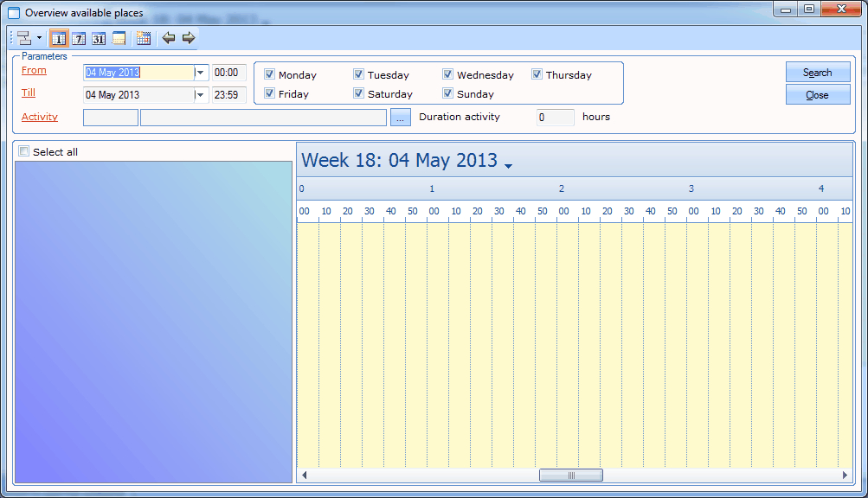Toggle the Saturday checkbox
The width and height of the screenshot is (868, 498).
[359, 93]
